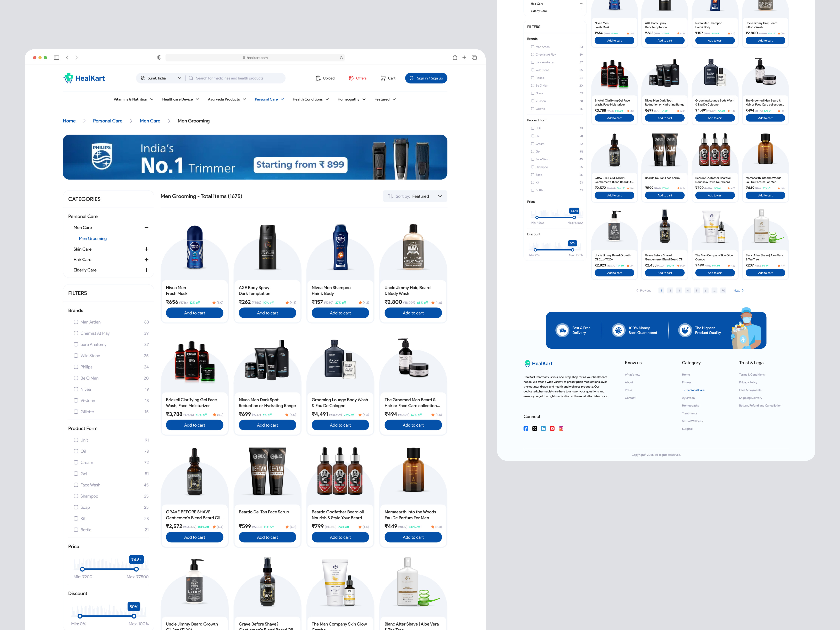Click the Instagram icon in the footer

(x=561, y=428)
